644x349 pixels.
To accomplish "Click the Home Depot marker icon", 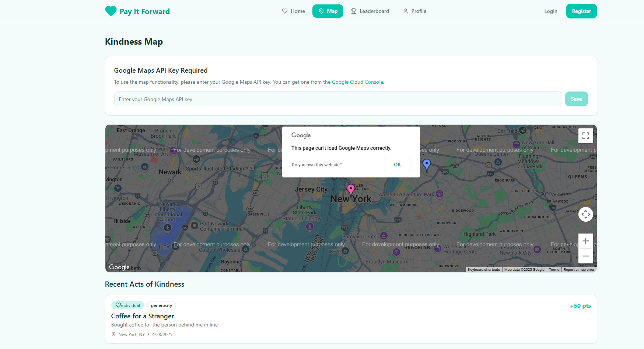I will 145,167.
